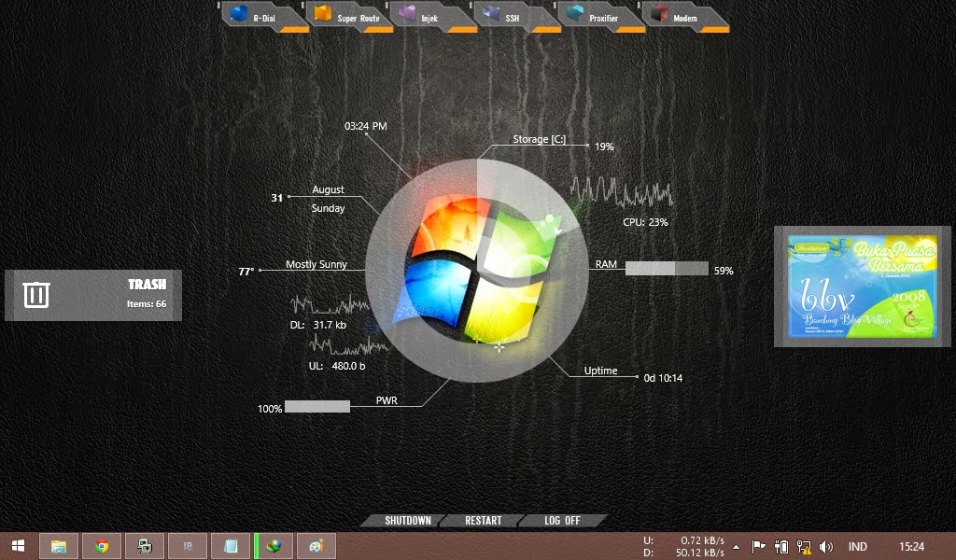Open File Explorer from the taskbar

(59, 546)
